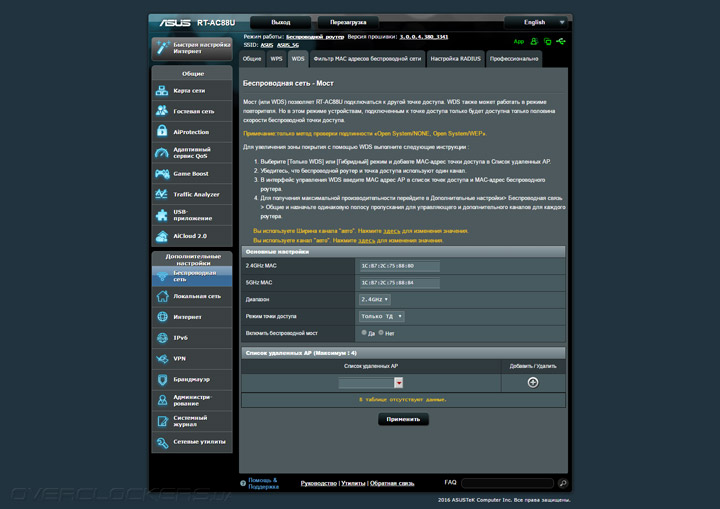Add remote AP with plus icon
This screenshot has width=720, height=509.
point(533,382)
